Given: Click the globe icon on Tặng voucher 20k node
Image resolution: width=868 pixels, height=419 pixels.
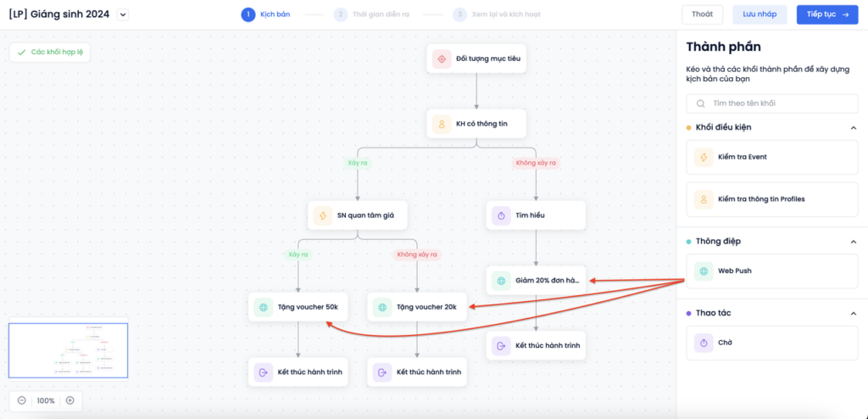Looking at the screenshot, I should 382,306.
